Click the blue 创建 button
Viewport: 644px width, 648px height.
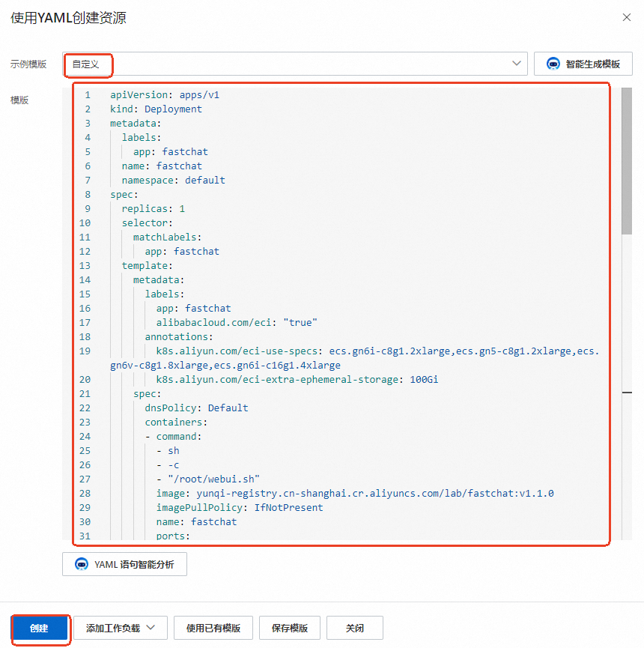click(39, 629)
